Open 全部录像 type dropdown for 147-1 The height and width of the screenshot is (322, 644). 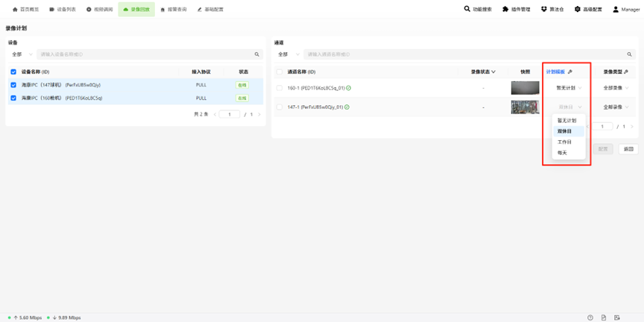pos(616,107)
